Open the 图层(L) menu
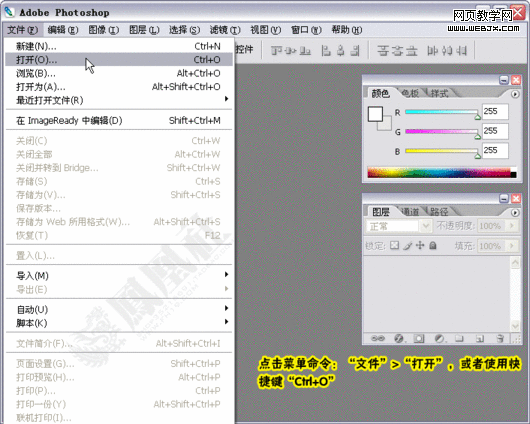The width and height of the screenshot is (530, 424). click(x=144, y=30)
